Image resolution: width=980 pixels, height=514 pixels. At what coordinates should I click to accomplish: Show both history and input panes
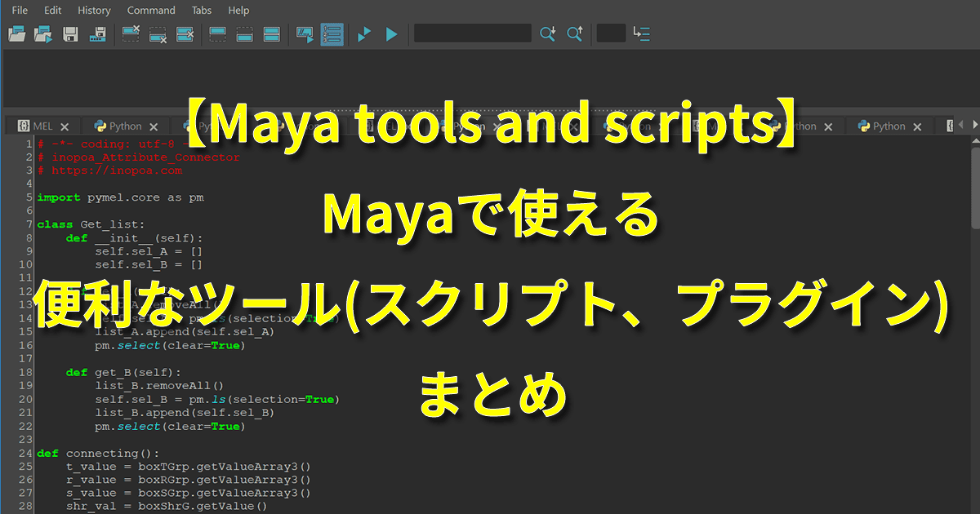coord(272,34)
